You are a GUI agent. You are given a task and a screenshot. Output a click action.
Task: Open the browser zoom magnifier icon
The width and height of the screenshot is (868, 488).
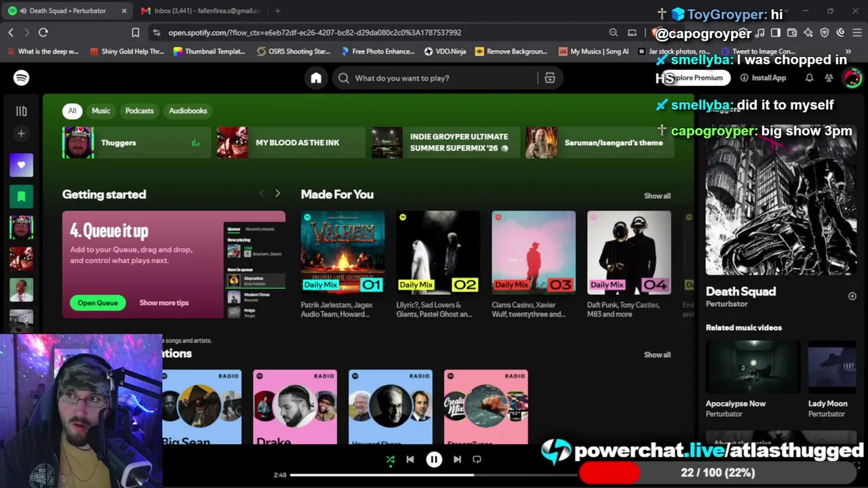click(x=613, y=33)
